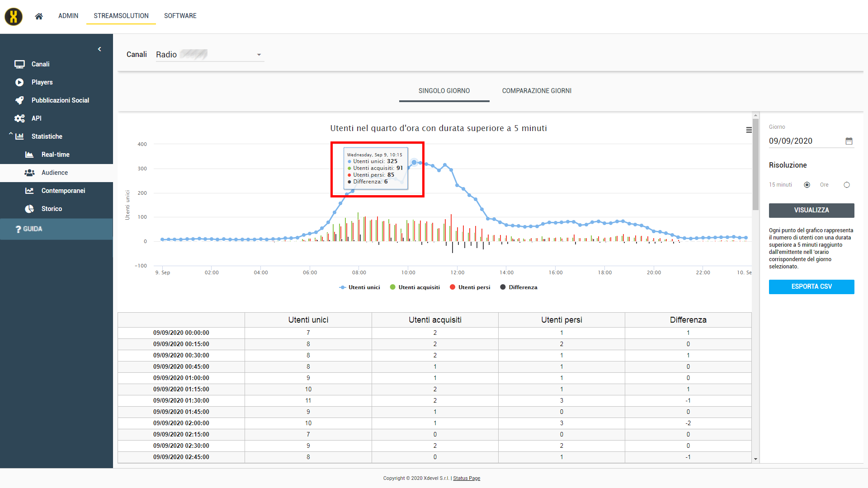The image size is (868, 488).
Task: Click the Xdevel logo icon
Action: point(14,17)
